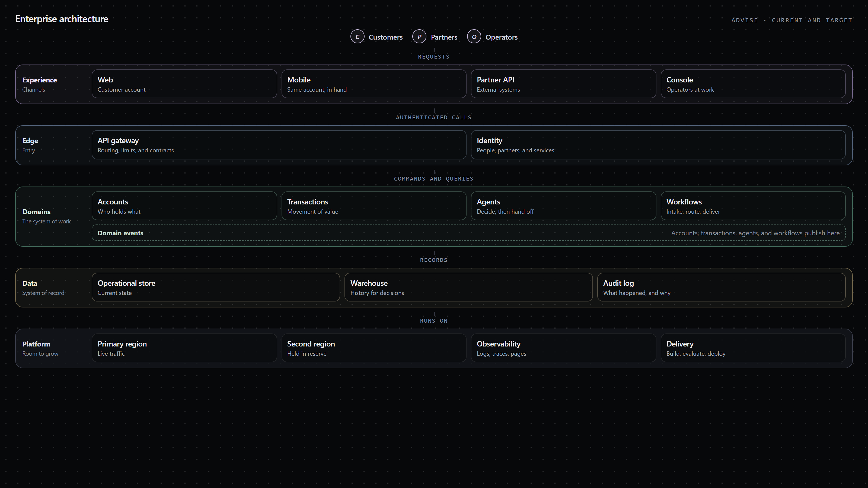Open the Agents domain card
This screenshot has width=868, height=488.
[563, 206]
